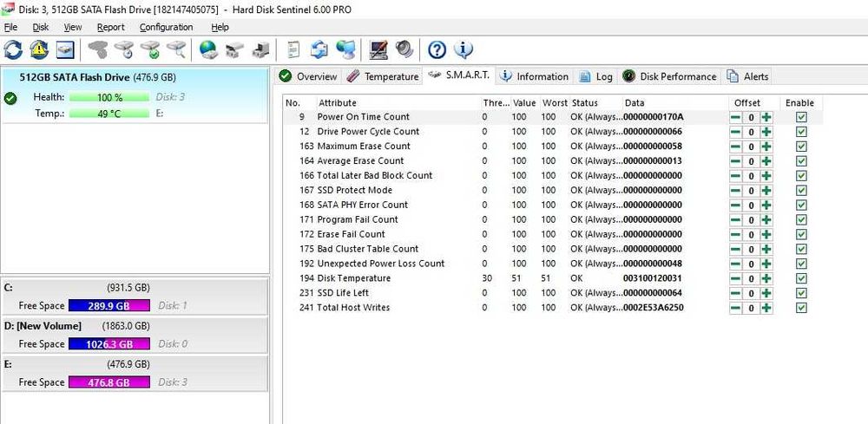Click minus offset button for Maximum Erase Count
The image size is (868, 424).
735,147
